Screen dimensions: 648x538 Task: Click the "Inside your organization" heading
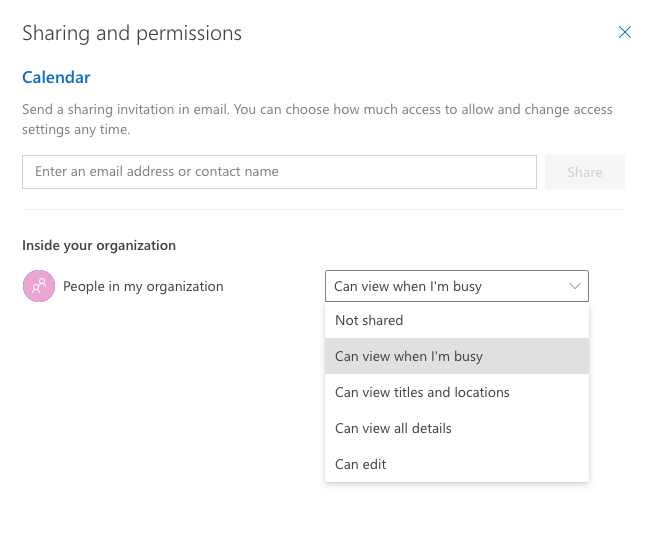pos(99,245)
